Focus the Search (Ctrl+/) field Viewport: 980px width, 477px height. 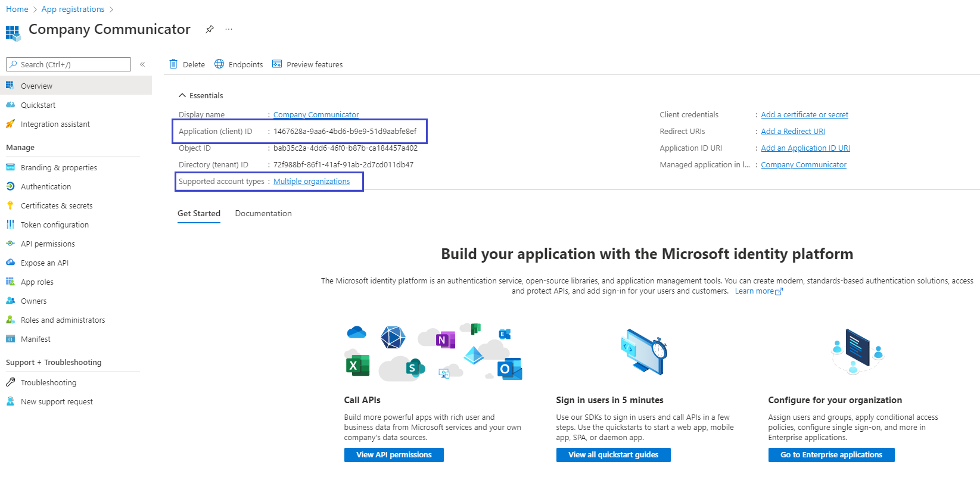point(69,64)
